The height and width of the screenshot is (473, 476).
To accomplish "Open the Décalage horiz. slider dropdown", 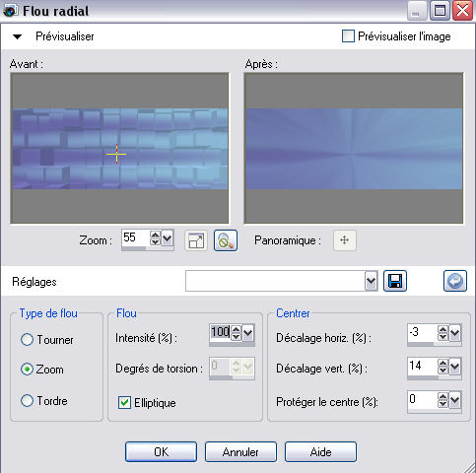I will pos(455,333).
